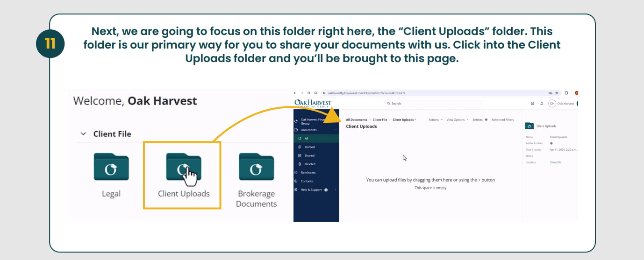Image resolution: width=644 pixels, height=260 pixels.
Task: Click the browser home icon
Action: (316, 93)
